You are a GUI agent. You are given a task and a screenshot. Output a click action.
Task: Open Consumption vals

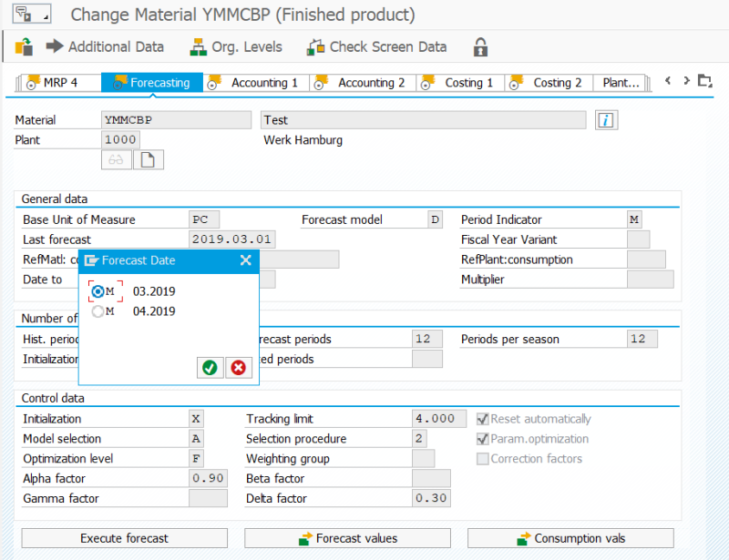pyautogui.click(x=571, y=538)
